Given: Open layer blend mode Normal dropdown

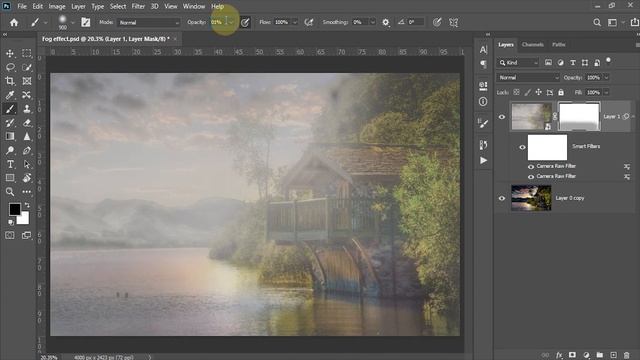Looking at the screenshot, I should pos(528,78).
